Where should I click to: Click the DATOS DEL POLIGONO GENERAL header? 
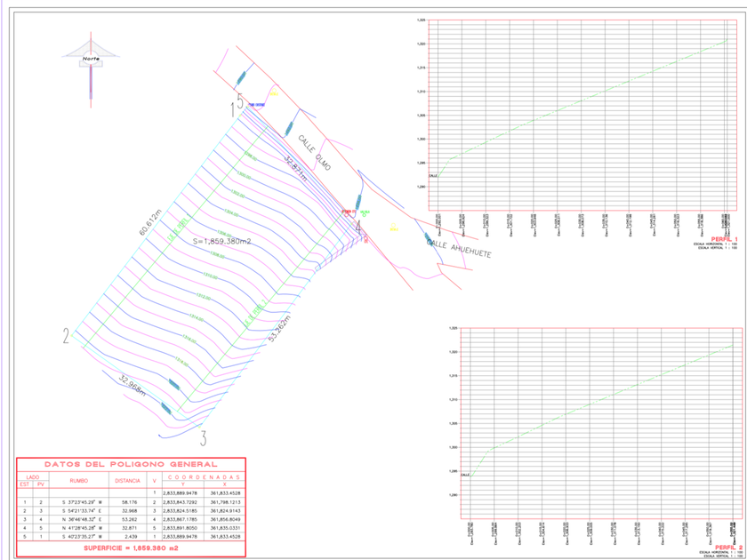(131, 464)
